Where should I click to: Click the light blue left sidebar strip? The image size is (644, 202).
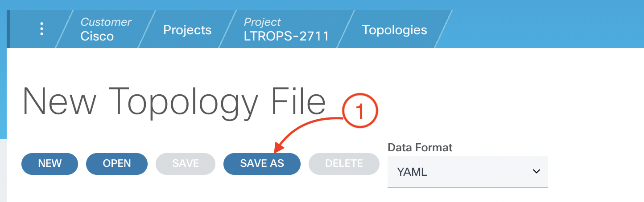pyautogui.click(x=3, y=89)
